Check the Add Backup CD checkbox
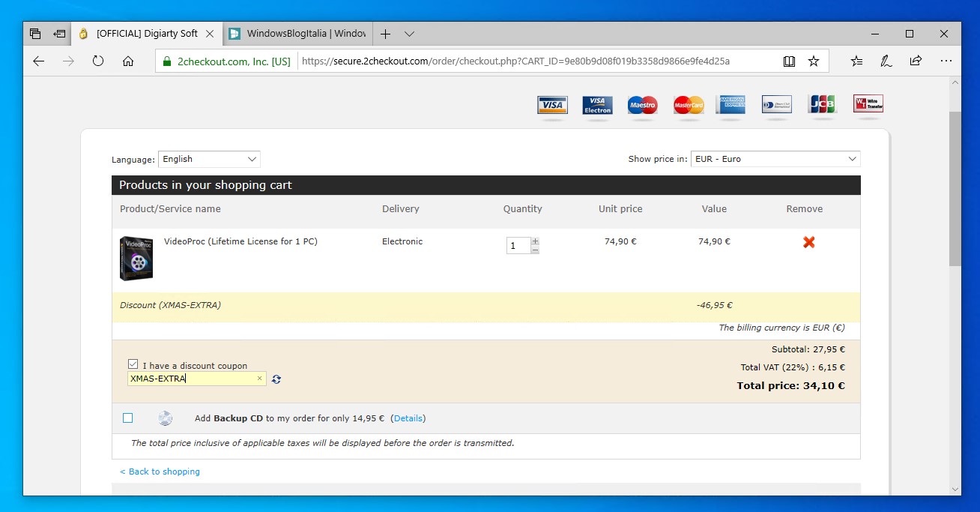980x512 pixels. [x=127, y=418]
